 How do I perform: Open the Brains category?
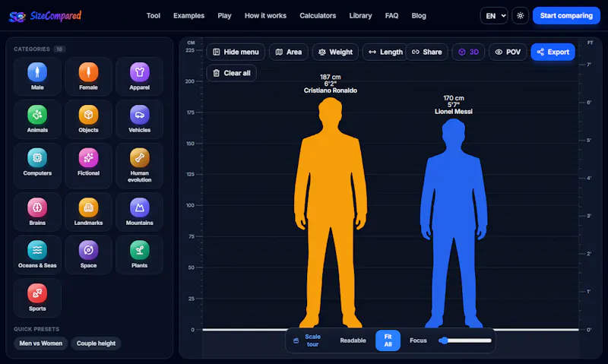pyautogui.click(x=37, y=212)
